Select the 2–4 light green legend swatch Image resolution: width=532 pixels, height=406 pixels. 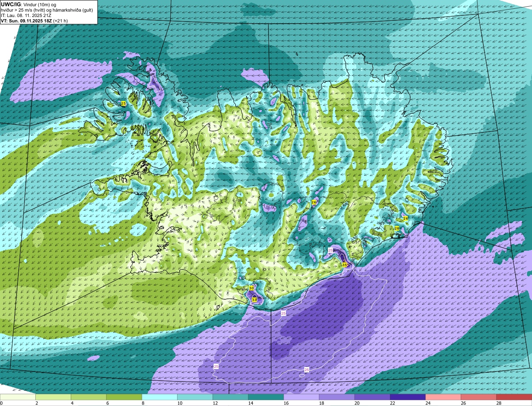53,397
